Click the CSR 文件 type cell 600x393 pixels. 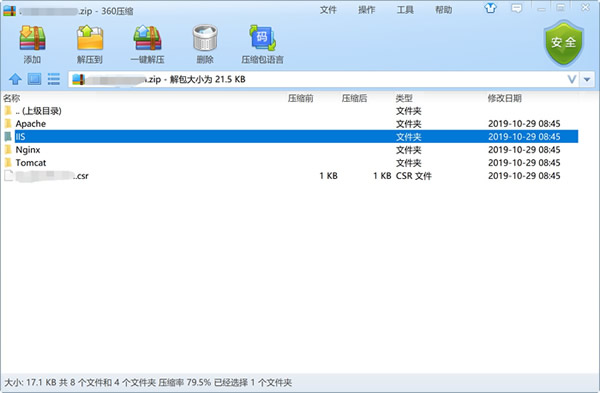click(414, 176)
